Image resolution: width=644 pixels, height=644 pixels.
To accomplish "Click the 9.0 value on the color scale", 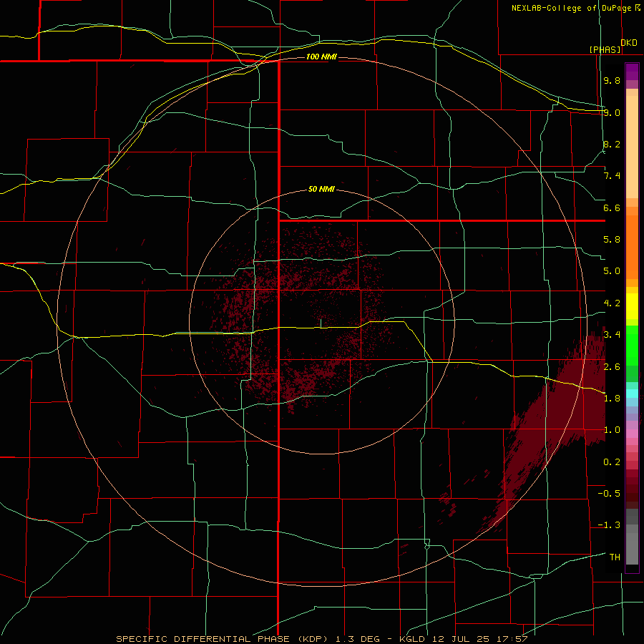I will click(612, 112).
